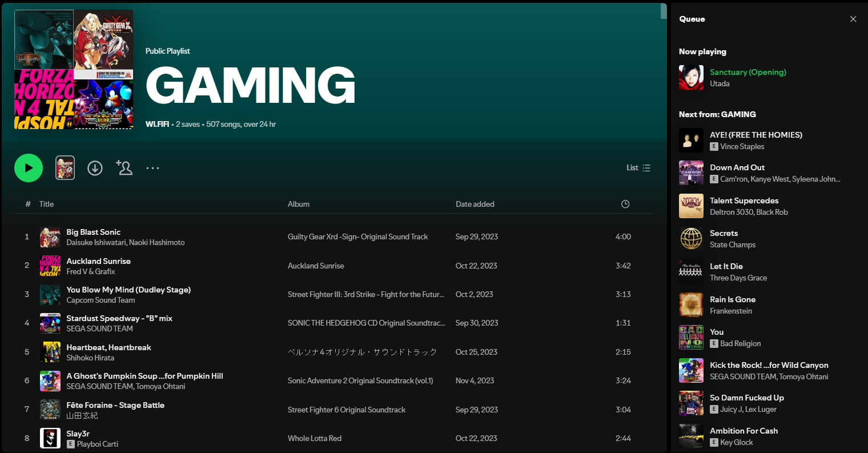
Task: Open Street Fighter 6 Original Soundtrack album
Action: click(x=347, y=410)
